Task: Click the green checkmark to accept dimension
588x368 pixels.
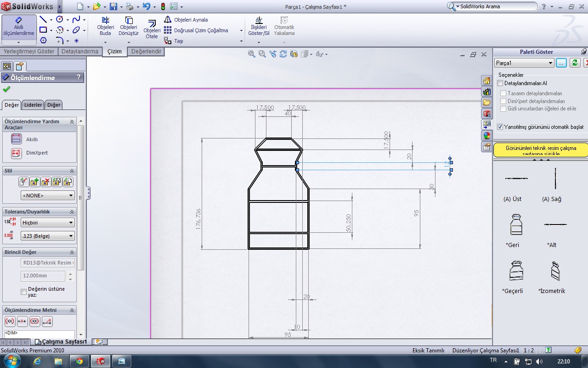Action: tap(6, 89)
